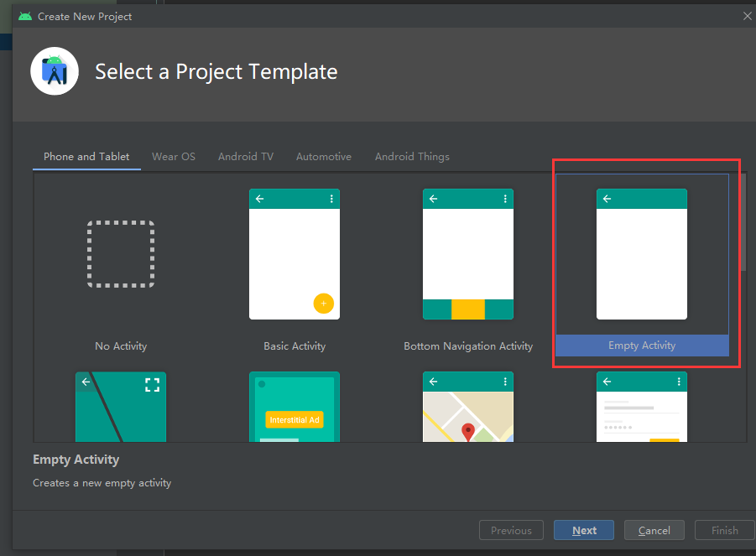This screenshot has width=756, height=556.
Task: Click the Bottom Navigation Activity label
Action: 468,346
